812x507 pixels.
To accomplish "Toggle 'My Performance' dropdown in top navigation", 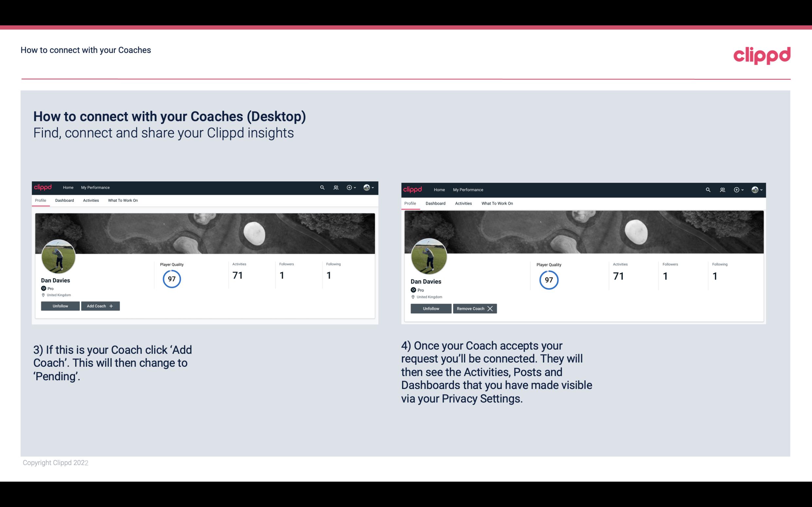I will [x=95, y=187].
